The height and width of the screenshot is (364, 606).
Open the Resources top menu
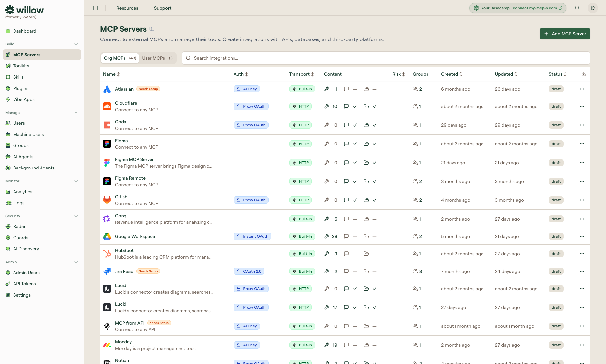pos(127,8)
